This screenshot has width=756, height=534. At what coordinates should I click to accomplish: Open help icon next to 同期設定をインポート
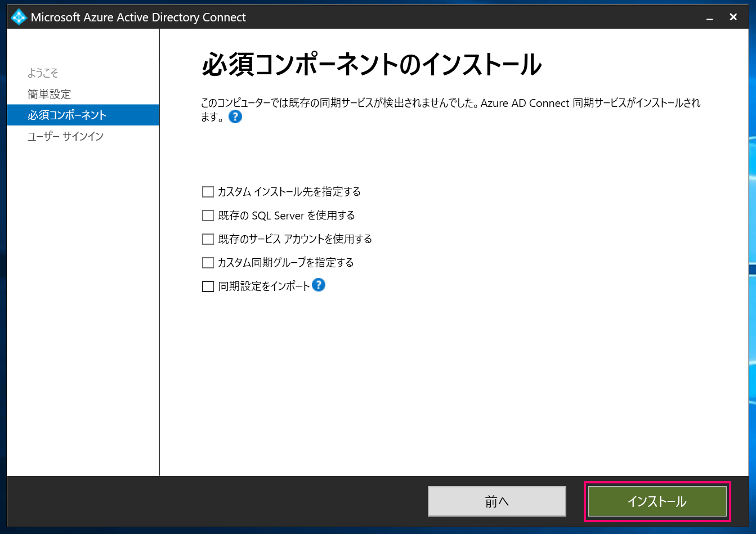[x=319, y=285]
